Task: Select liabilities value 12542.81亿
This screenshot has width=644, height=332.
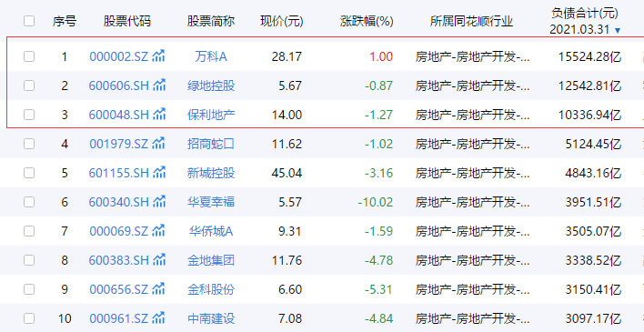Action: (589, 86)
